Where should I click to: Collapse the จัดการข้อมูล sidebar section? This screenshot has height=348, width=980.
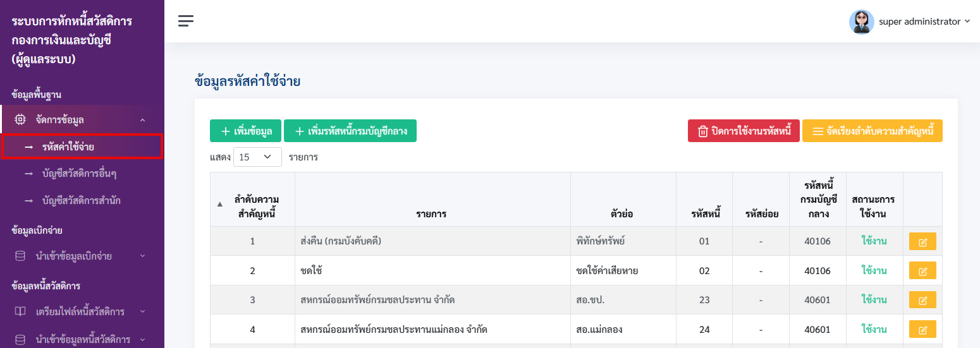tap(142, 120)
